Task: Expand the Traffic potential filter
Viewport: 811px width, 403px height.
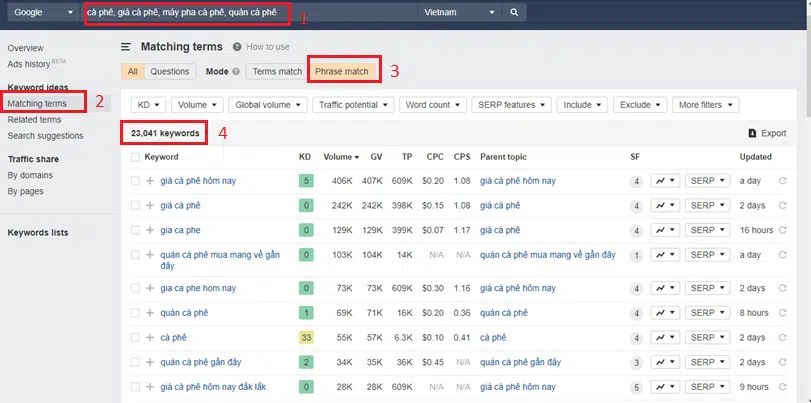Action: tap(353, 105)
